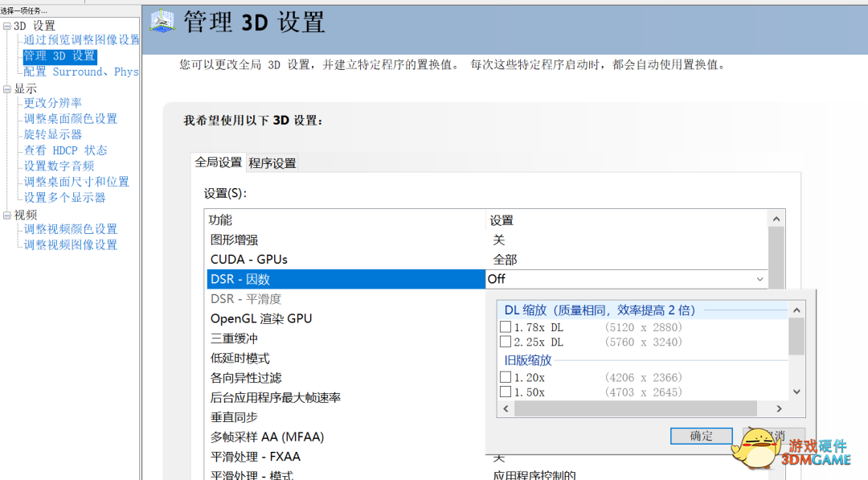
Task: Enable the 1.20x legacy scaling checkbox
Action: click(506, 377)
